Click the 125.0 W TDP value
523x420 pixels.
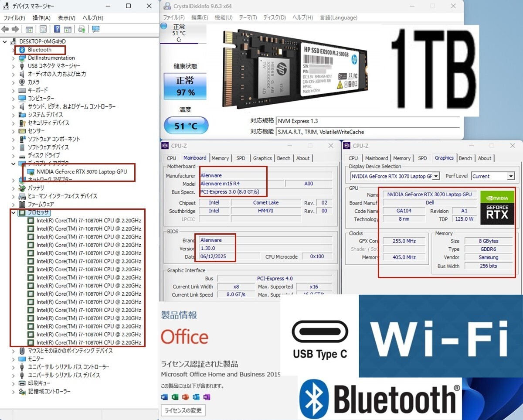click(x=465, y=219)
